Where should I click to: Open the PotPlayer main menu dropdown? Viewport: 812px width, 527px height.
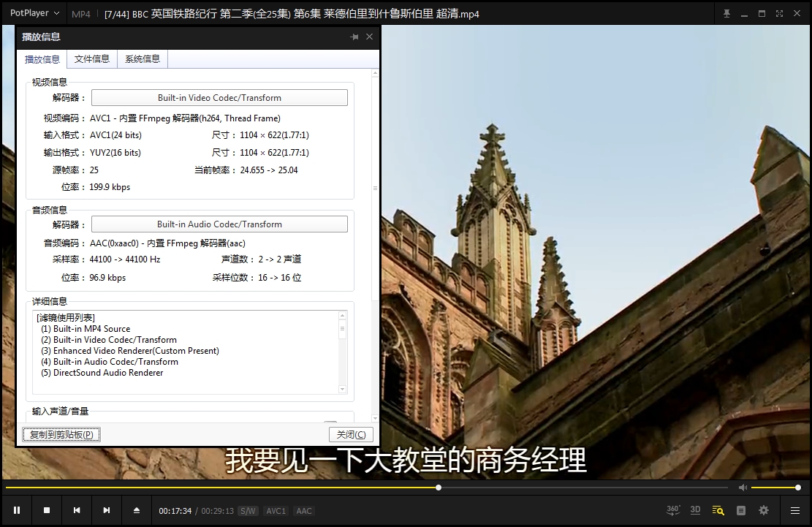click(34, 13)
